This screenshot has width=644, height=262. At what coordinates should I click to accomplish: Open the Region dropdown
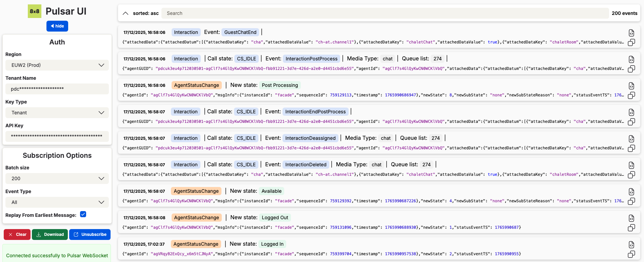pos(57,65)
